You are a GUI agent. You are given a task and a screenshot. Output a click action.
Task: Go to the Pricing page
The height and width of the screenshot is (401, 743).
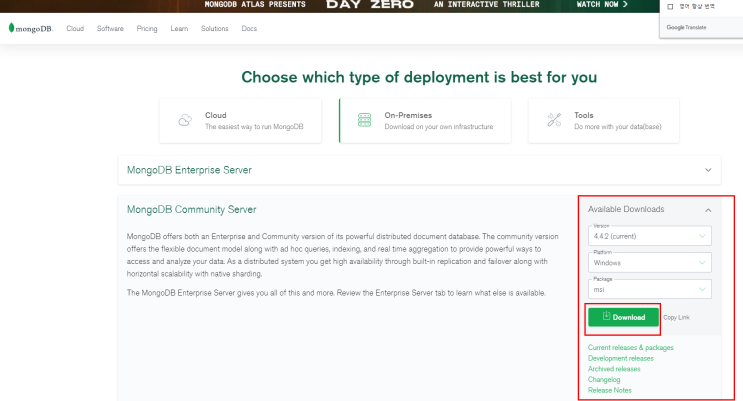(147, 28)
